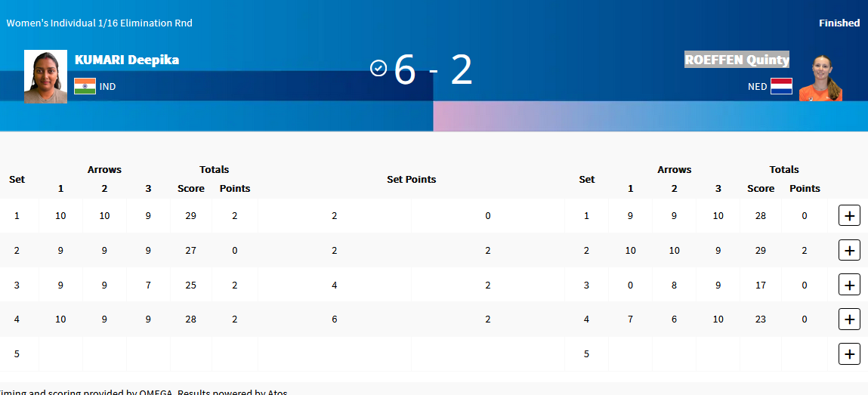Expand set 3 details with plus button
Screen dimensions: 868x395
(x=849, y=285)
